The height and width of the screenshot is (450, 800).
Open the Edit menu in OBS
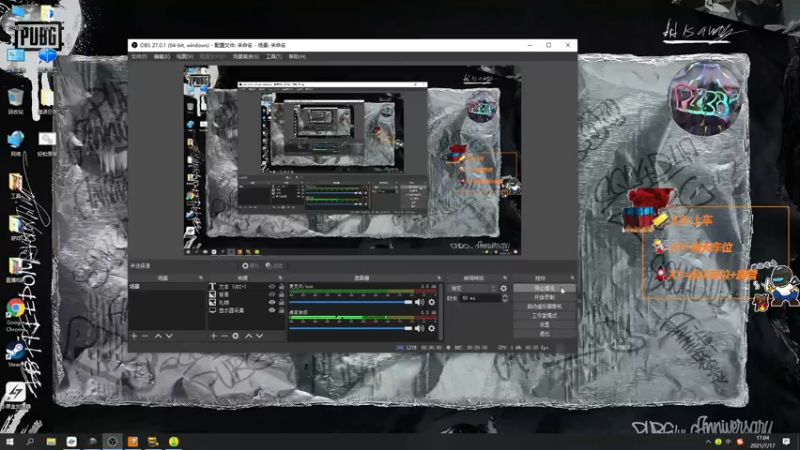coord(162,57)
